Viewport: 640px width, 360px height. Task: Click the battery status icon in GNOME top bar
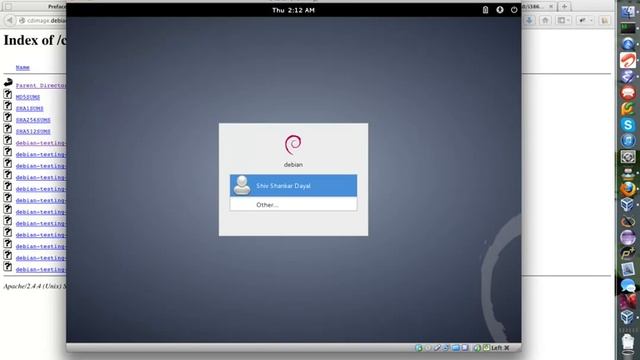pos(485,10)
